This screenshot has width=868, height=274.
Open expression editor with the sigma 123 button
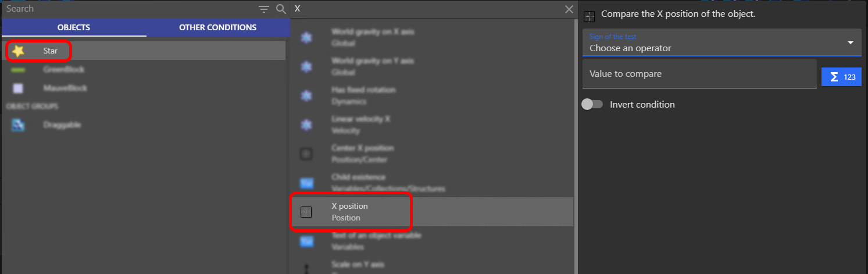(x=841, y=77)
